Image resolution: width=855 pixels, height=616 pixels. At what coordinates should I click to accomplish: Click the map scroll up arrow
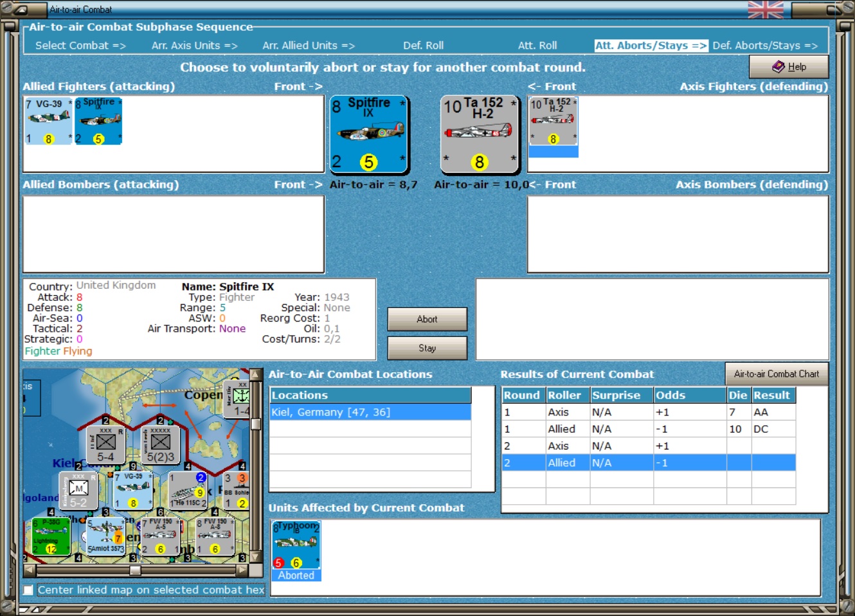click(256, 374)
